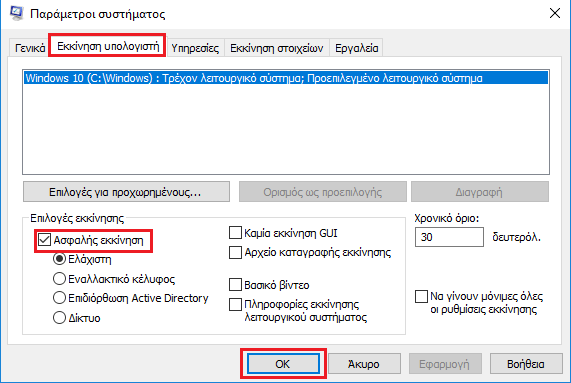571x383 pixels.
Task: Open Επιλογές για προχωρημένους
Action: point(126,192)
